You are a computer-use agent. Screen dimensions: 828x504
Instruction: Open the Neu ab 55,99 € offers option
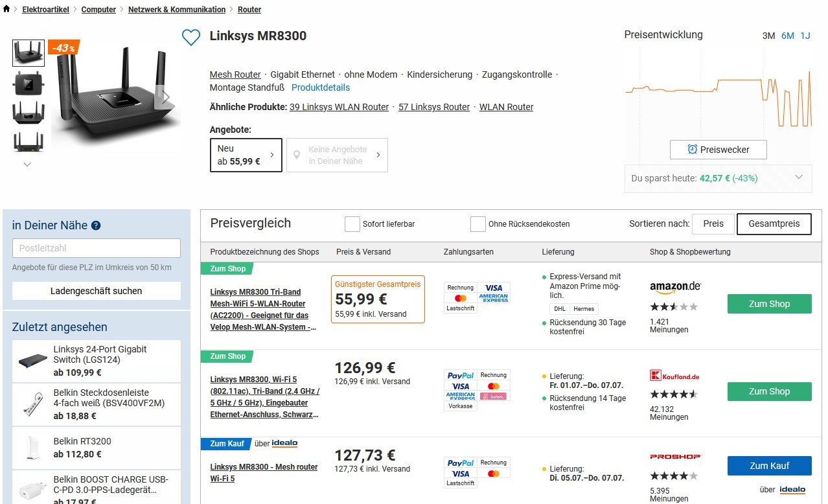pyautogui.click(x=246, y=155)
